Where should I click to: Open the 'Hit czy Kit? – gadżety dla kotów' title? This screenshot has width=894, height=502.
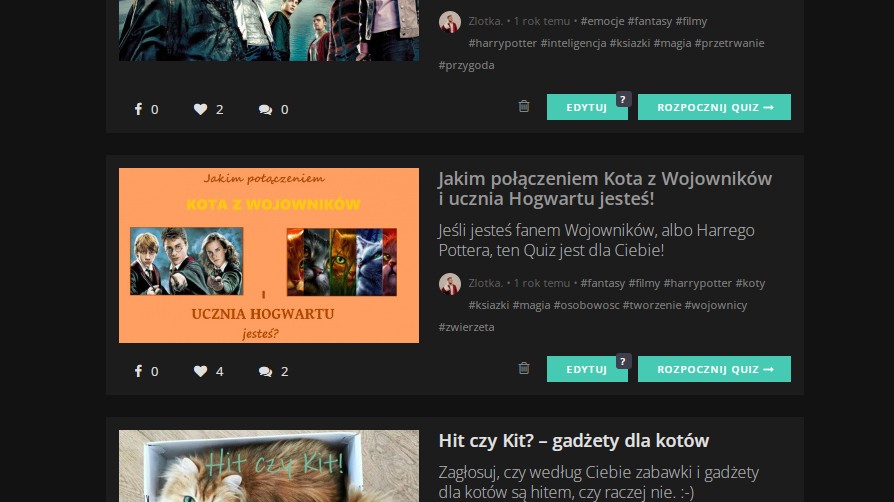[573, 441]
